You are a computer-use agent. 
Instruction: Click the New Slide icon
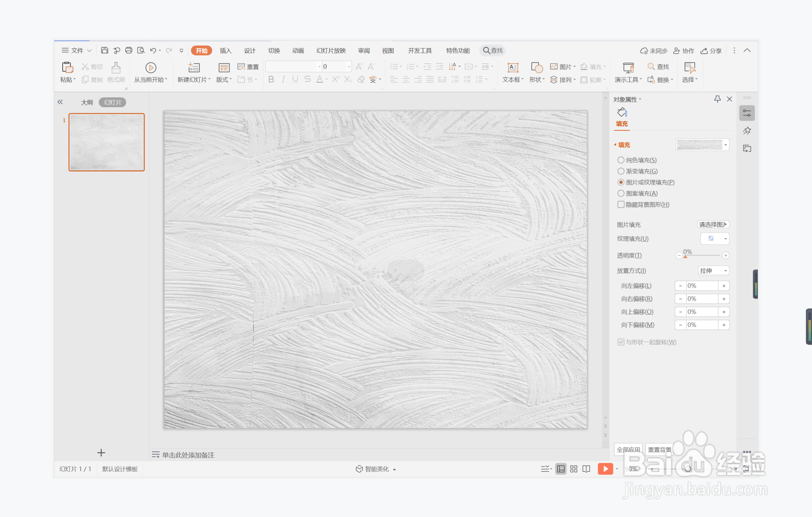[194, 68]
